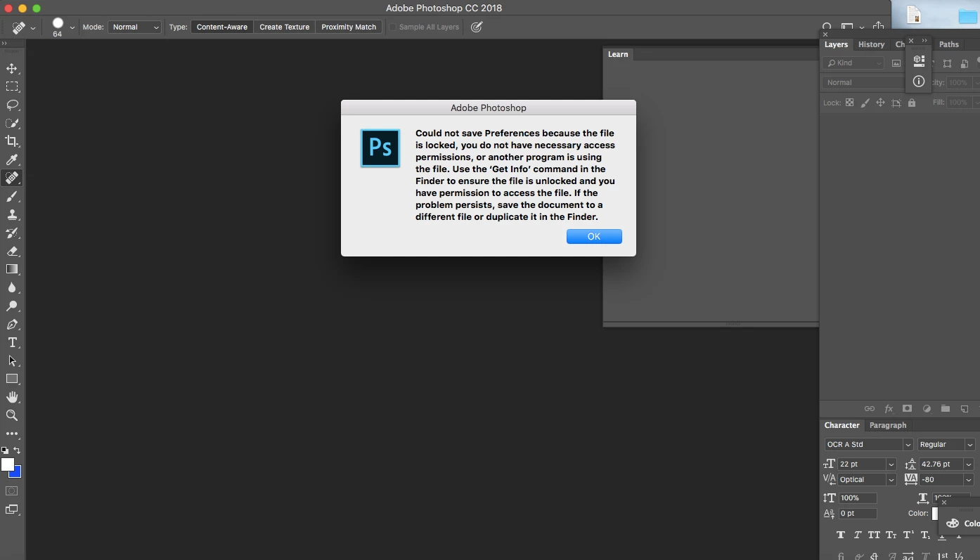
Task: Select the Blur tool
Action: (x=12, y=288)
